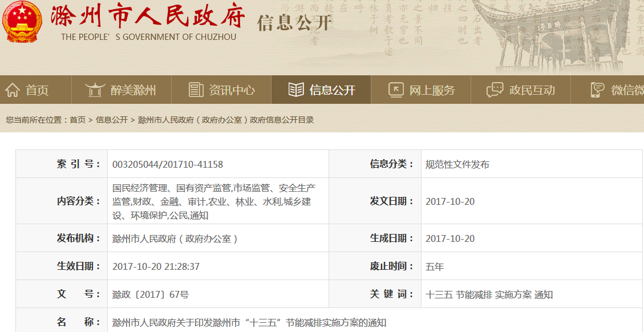Open the 政府信息公开目录 breadcrumb link

[226, 120]
